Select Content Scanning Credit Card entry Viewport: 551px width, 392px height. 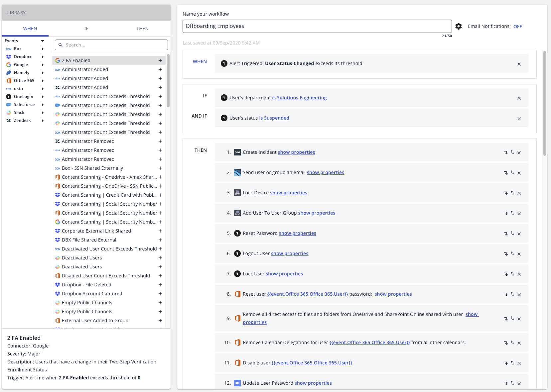click(x=109, y=195)
